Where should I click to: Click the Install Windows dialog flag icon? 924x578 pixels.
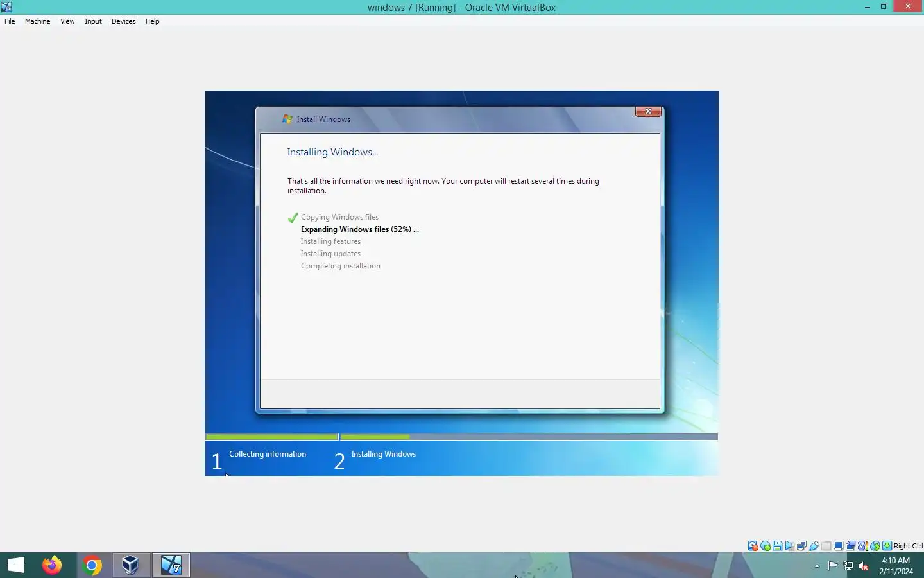tap(287, 119)
